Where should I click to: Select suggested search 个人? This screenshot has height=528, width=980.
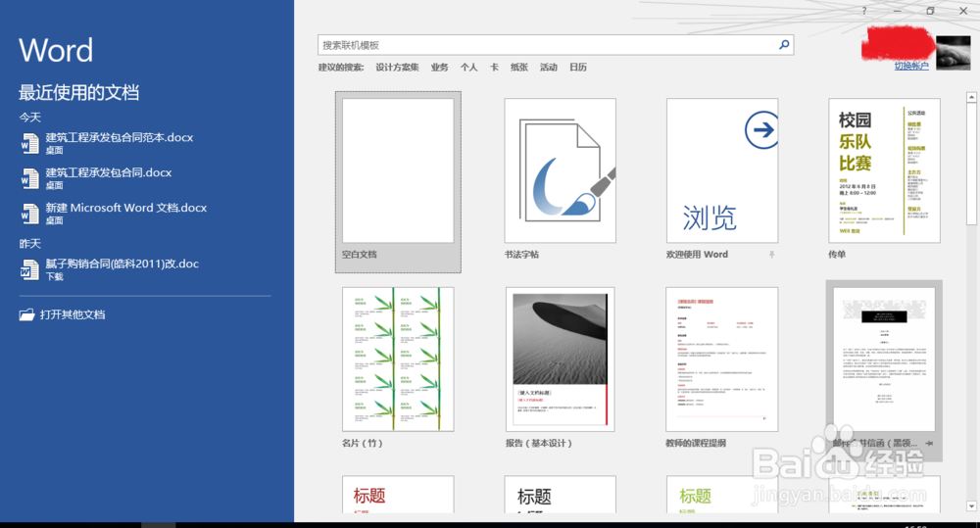[x=468, y=67]
